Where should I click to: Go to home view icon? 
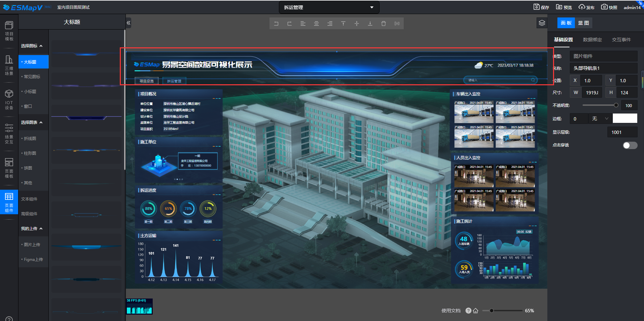(x=476, y=311)
